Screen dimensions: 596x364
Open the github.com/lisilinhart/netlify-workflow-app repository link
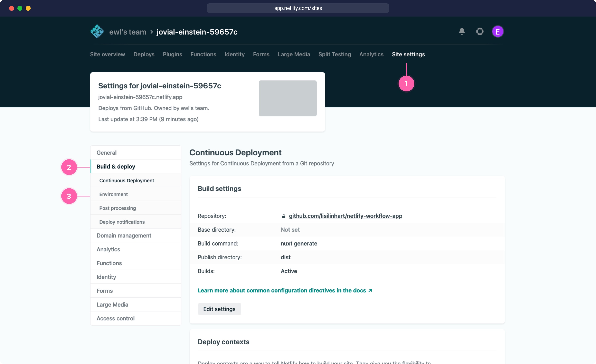tap(345, 216)
